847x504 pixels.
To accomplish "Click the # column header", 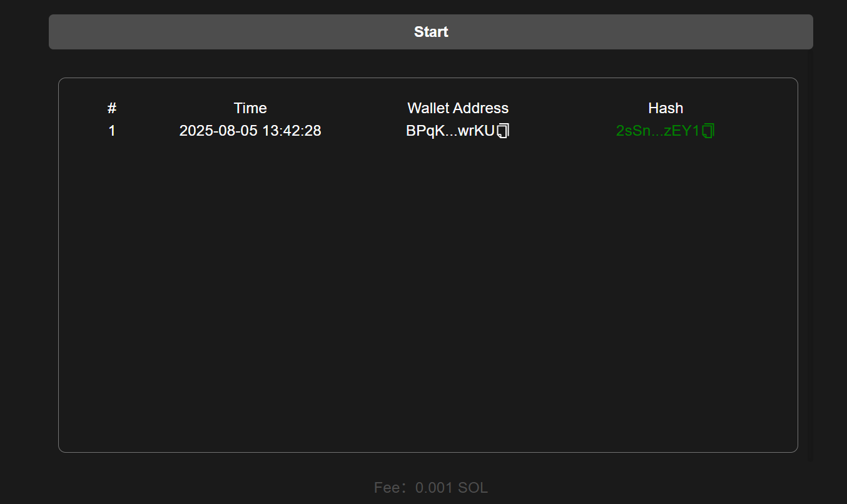I will [x=112, y=108].
